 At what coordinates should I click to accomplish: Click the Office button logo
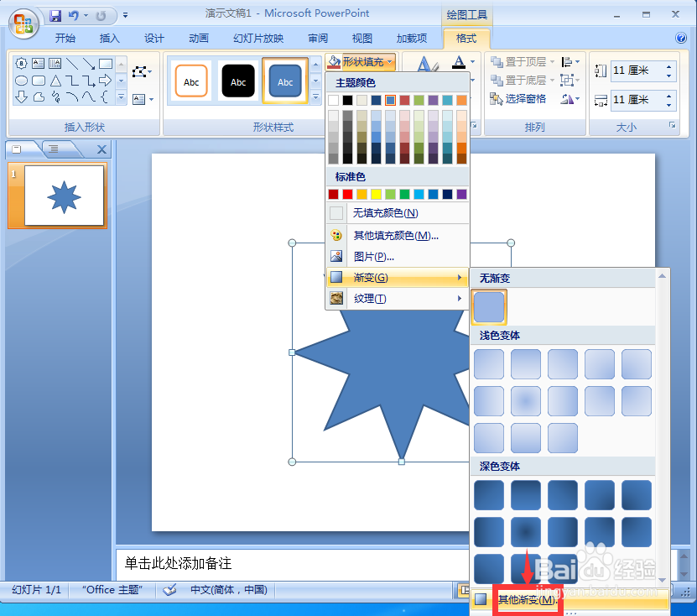coord(23,23)
